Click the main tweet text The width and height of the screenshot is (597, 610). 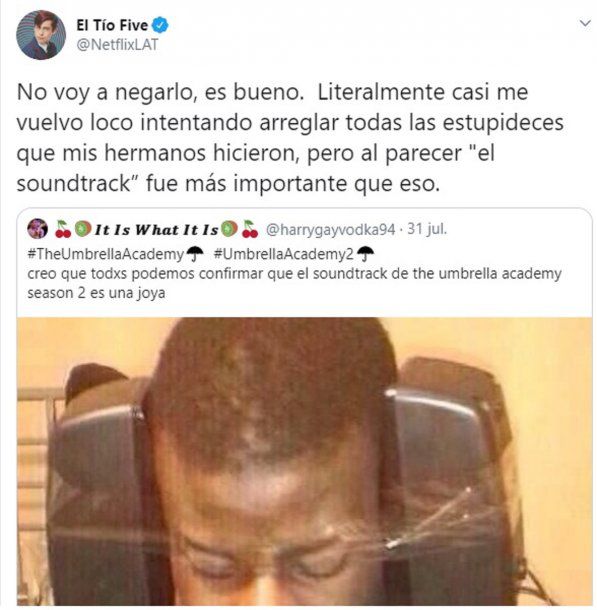coord(290,138)
